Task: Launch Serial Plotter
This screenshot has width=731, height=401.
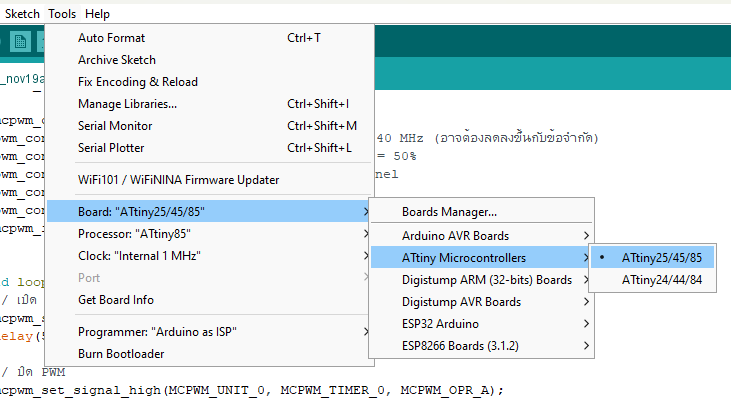Action: coord(210,147)
